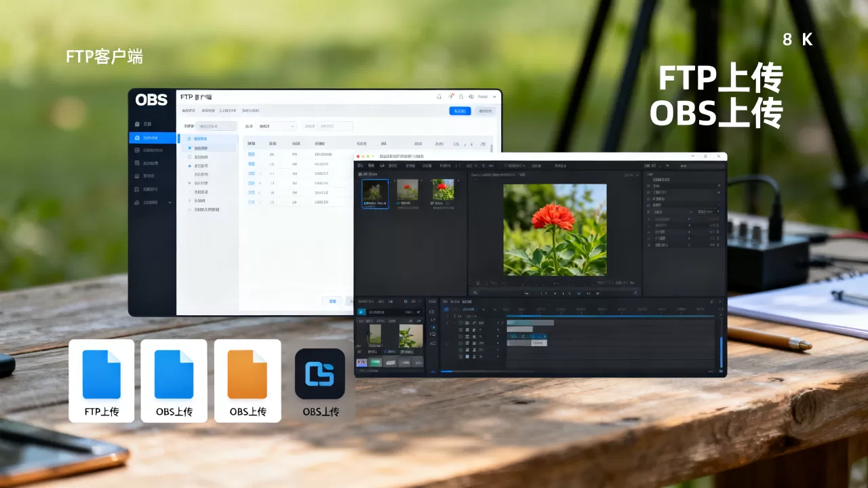
Task: Click the large red flower preview in editor
Action: 555,230
